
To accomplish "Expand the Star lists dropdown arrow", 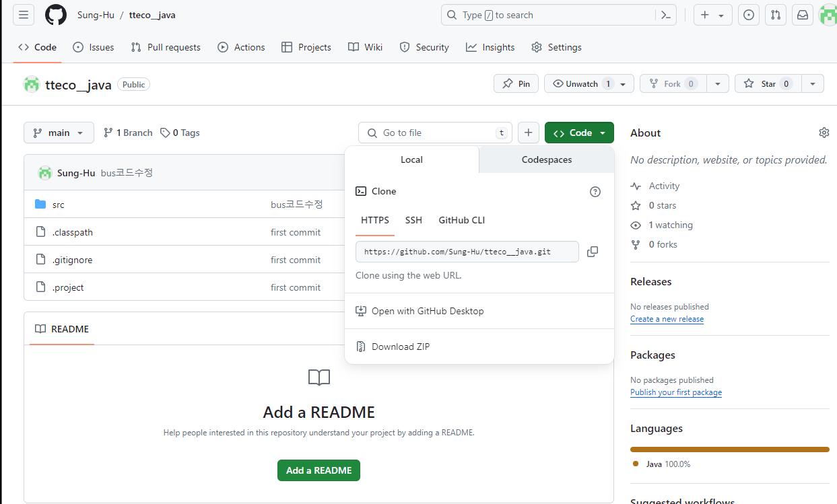I will click(813, 84).
